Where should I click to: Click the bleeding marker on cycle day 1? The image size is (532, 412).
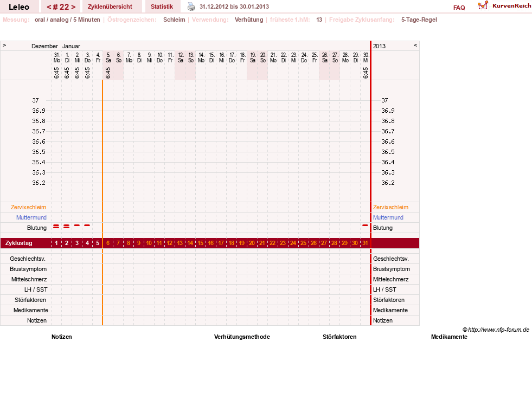pyautogui.click(x=56, y=226)
